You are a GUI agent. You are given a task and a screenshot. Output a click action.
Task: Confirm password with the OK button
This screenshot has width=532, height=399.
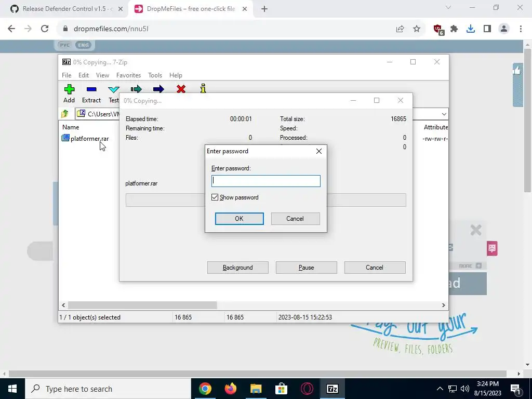click(x=239, y=219)
